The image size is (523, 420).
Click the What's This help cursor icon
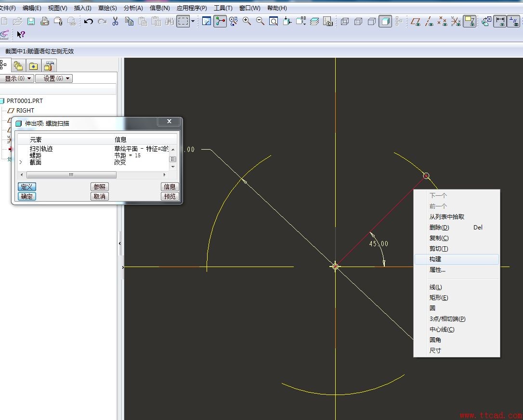click(x=21, y=34)
